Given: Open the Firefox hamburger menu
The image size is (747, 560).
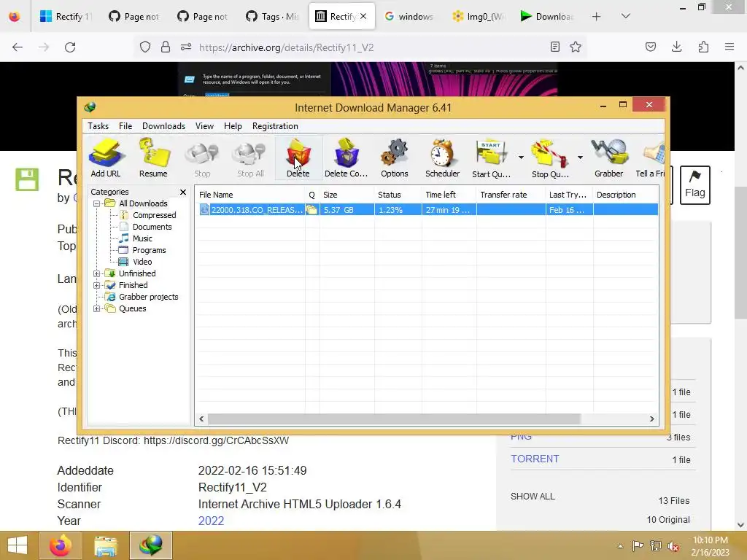Looking at the screenshot, I should tap(729, 47).
